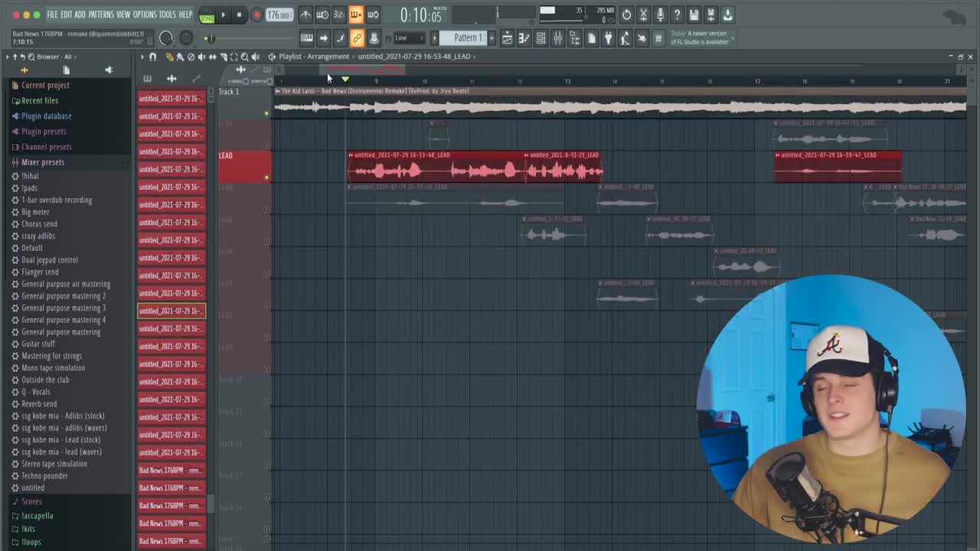Expand the Scores folder
The height and width of the screenshot is (551, 980).
point(31,501)
